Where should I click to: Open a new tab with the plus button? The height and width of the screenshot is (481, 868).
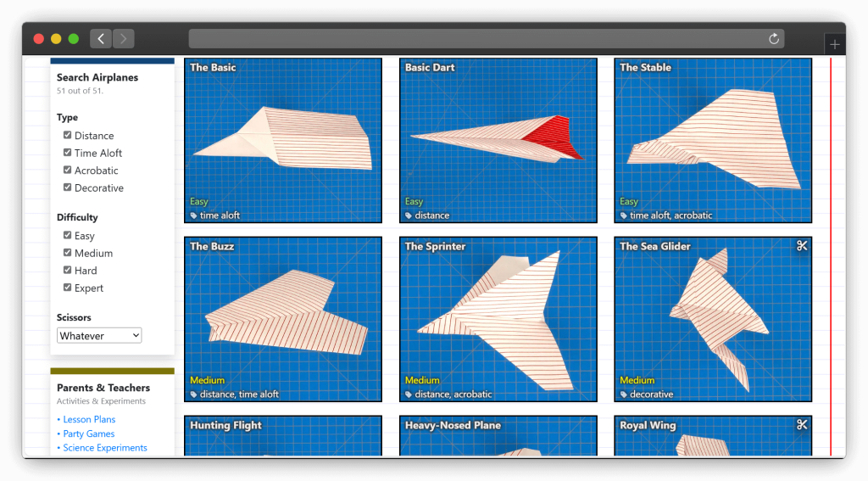click(x=834, y=44)
